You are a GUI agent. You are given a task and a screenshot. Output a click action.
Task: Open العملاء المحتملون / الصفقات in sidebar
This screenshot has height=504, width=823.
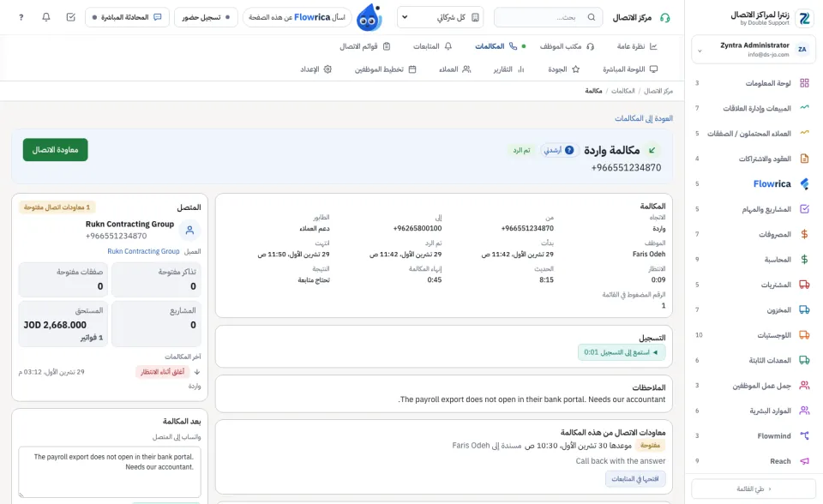coord(754,134)
